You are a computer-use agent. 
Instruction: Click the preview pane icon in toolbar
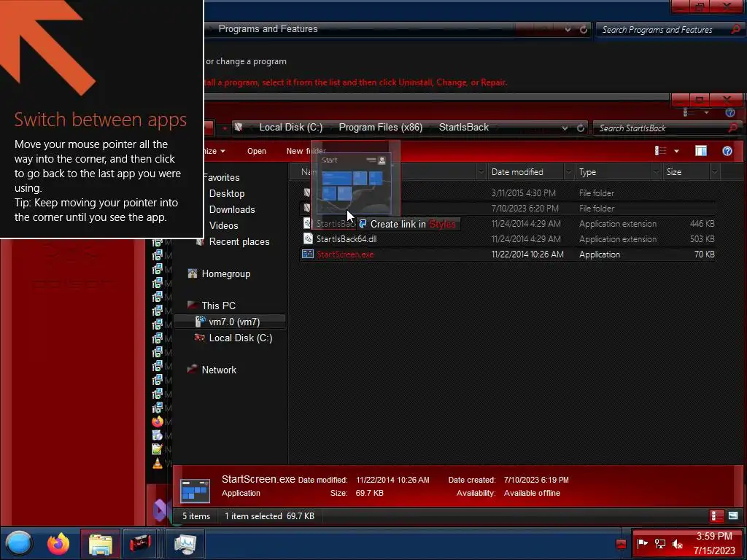pos(701,151)
